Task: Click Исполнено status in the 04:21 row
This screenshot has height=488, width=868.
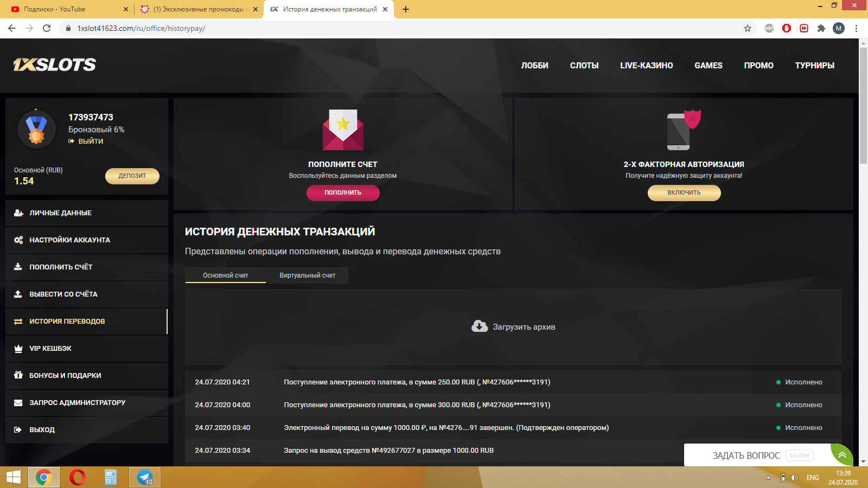Action: 799,382
